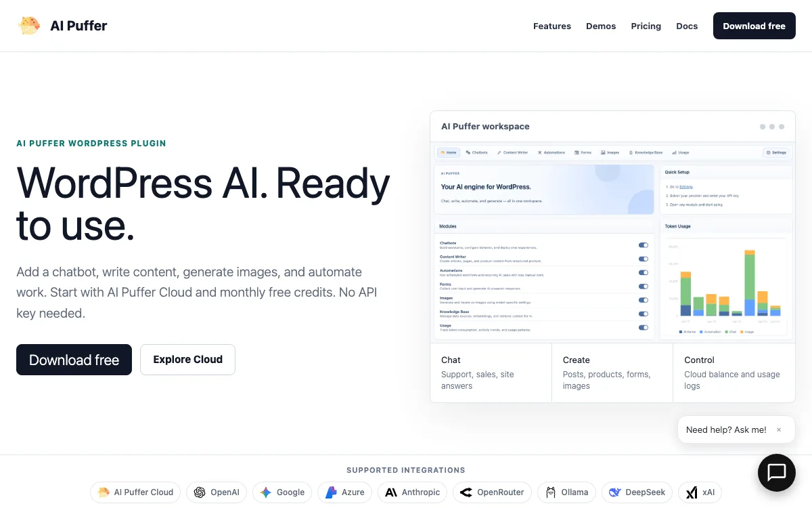Screen dimensions: 812x508
Task: Disable the Knowledge Base module switch
Action: coord(644,314)
